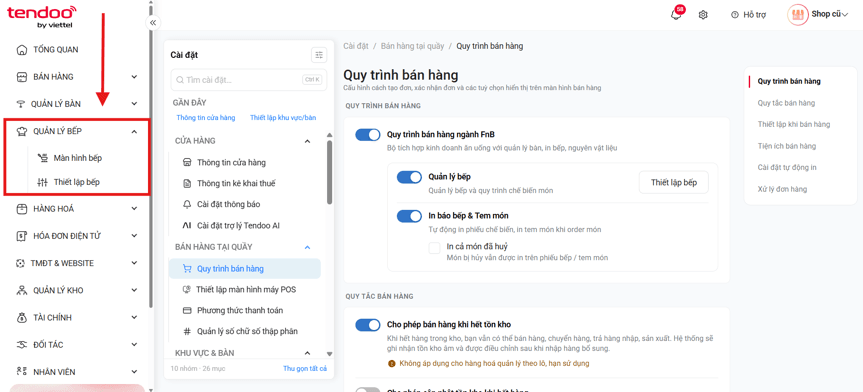Check the In cả món đã huỷ checkbox
863x392 pixels.
point(434,248)
